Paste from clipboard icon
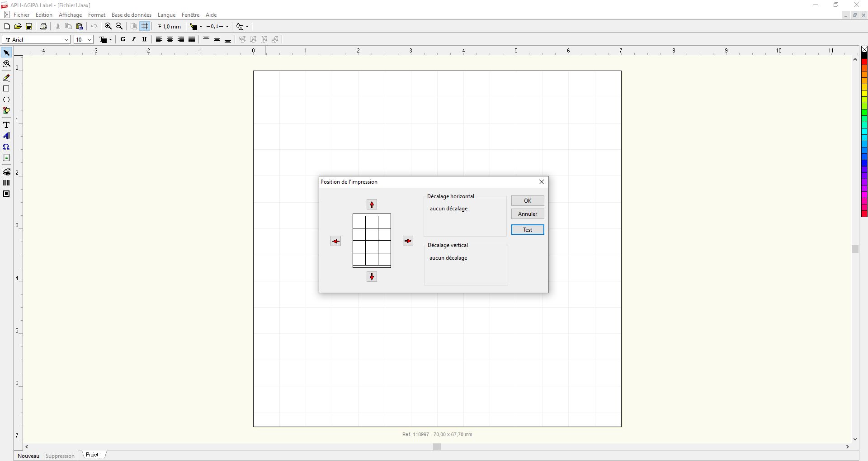The height and width of the screenshot is (461, 868). pos(80,26)
